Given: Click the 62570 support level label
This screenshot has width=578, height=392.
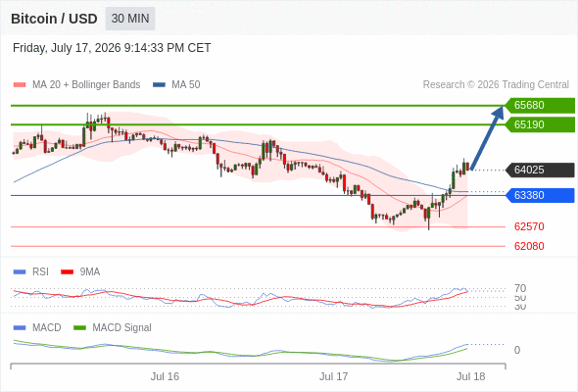Looking at the screenshot, I should pos(529,226).
